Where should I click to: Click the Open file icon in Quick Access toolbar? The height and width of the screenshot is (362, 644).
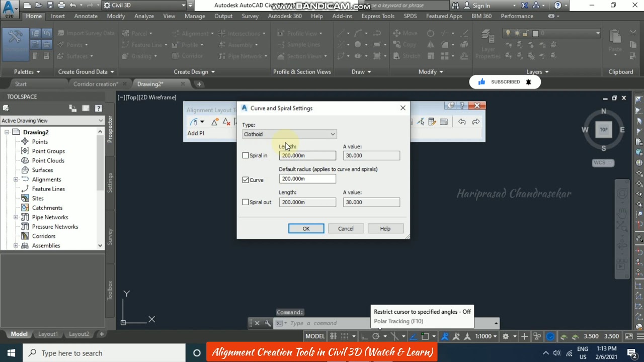pyautogui.click(x=38, y=6)
